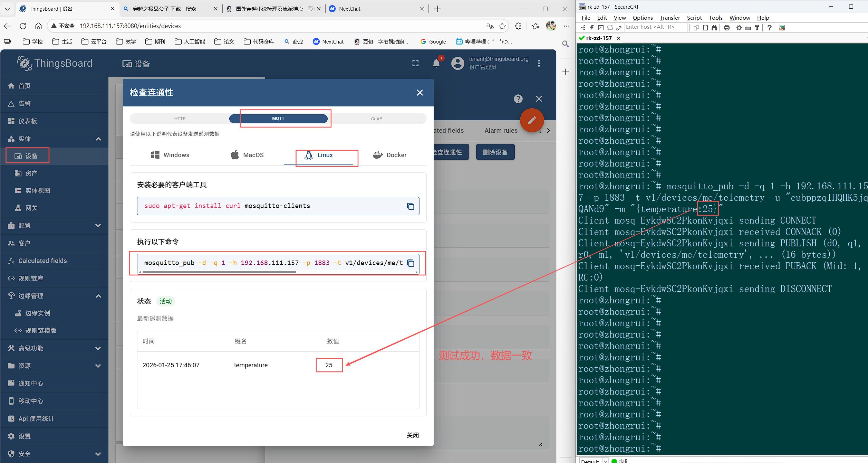Favorite this page with star icon
This screenshot has width=868, height=463.
tap(502, 26)
